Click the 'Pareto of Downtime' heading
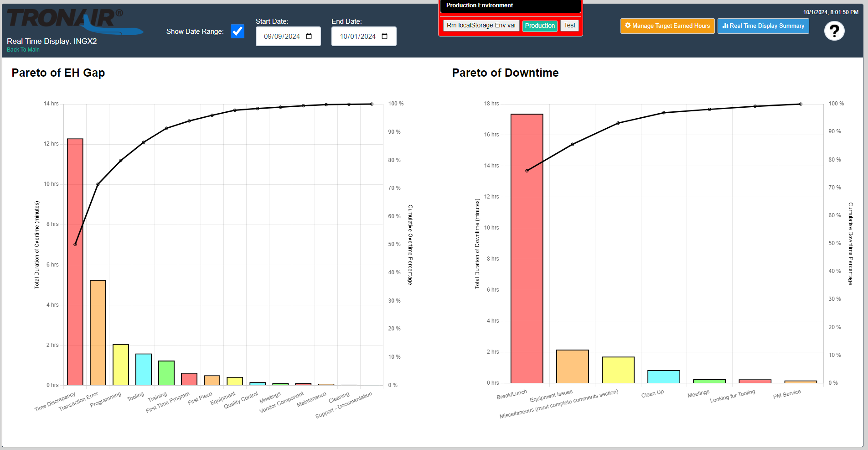Screen dimensions: 868x450 [x=505, y=73]
